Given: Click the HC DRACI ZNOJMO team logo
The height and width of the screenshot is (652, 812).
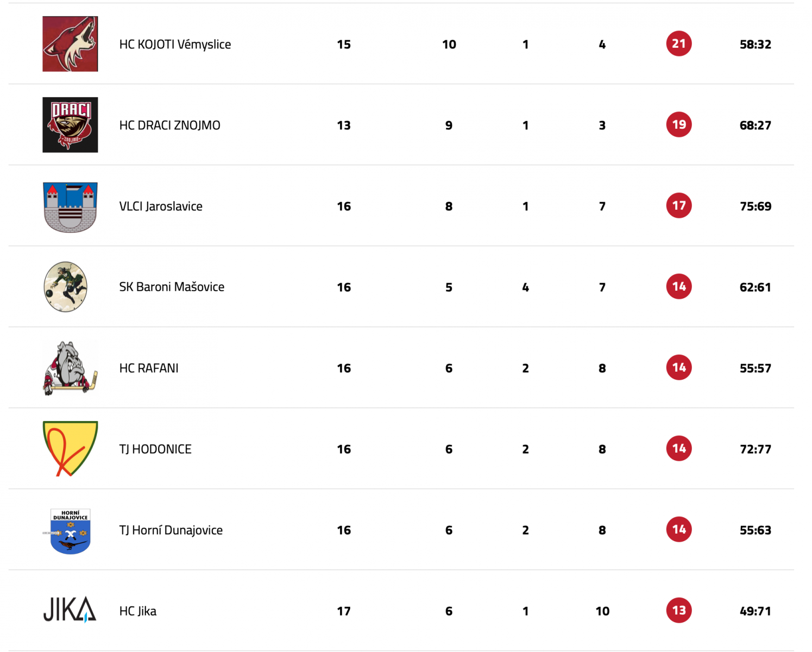Looking at the screenshot, I should pos(70,125).
